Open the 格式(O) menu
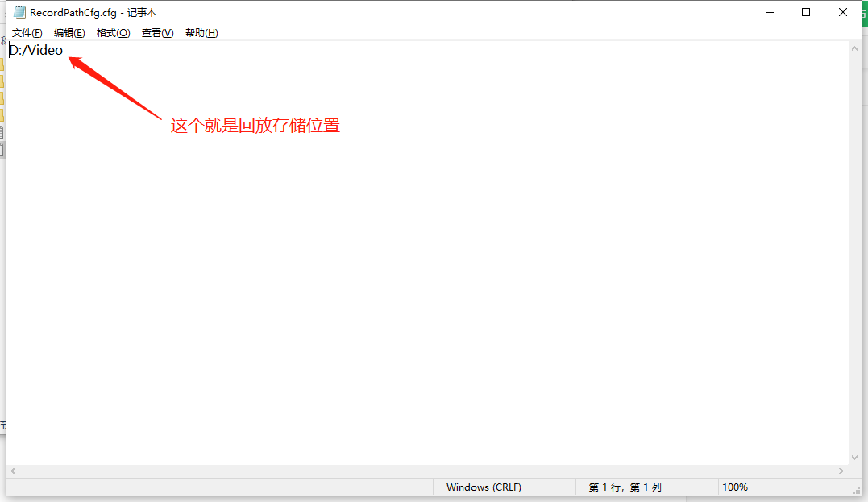Image resolution: width=868 pixels, height=502 pixels. 113,33
